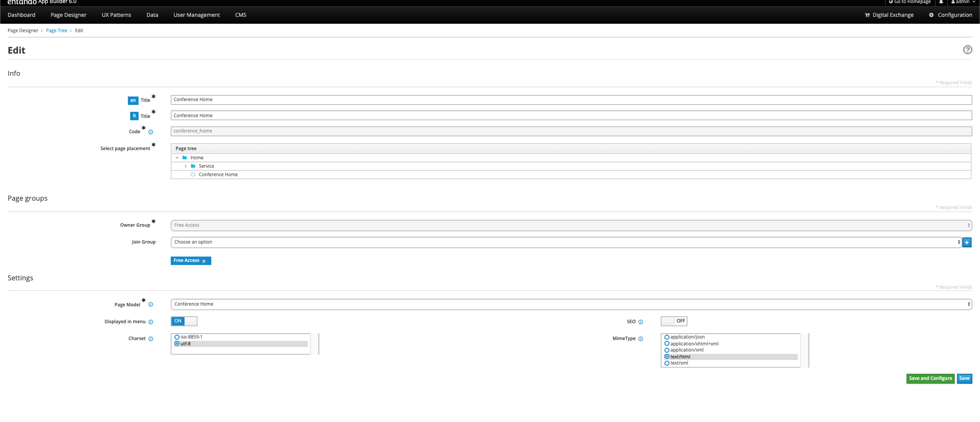Click the info icon next to SEO
980x422 pixels.
[x=641, y=322]
